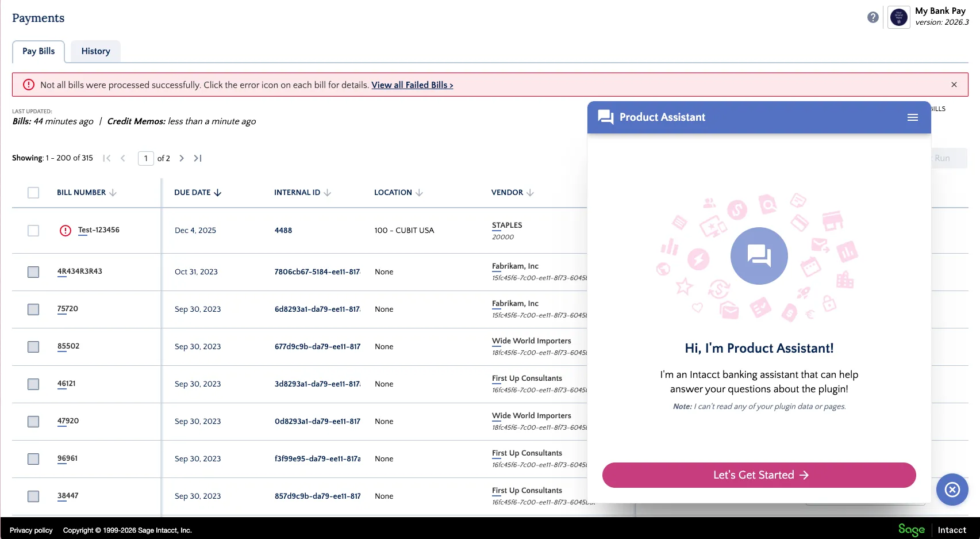Click internal ID starting f3f99e95-da79
The width and height of the screenshot is (980, 539).
(317, 459)
